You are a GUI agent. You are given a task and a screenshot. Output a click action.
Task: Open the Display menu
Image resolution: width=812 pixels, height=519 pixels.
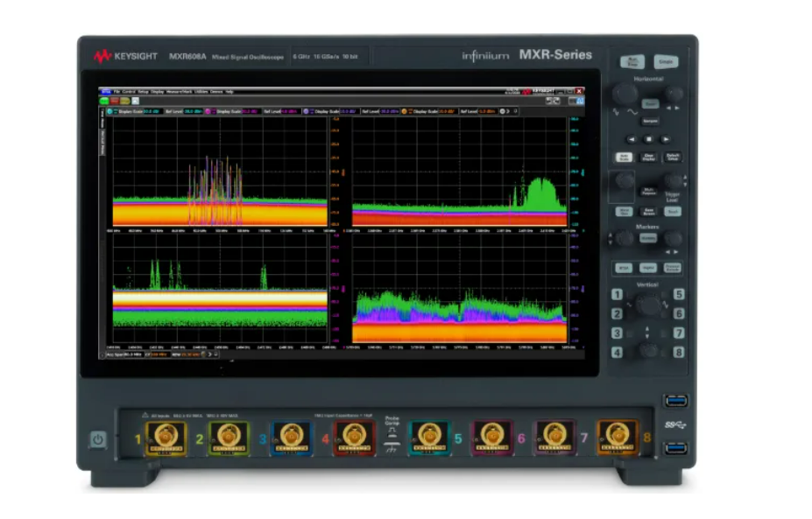[x=158, y=92]
